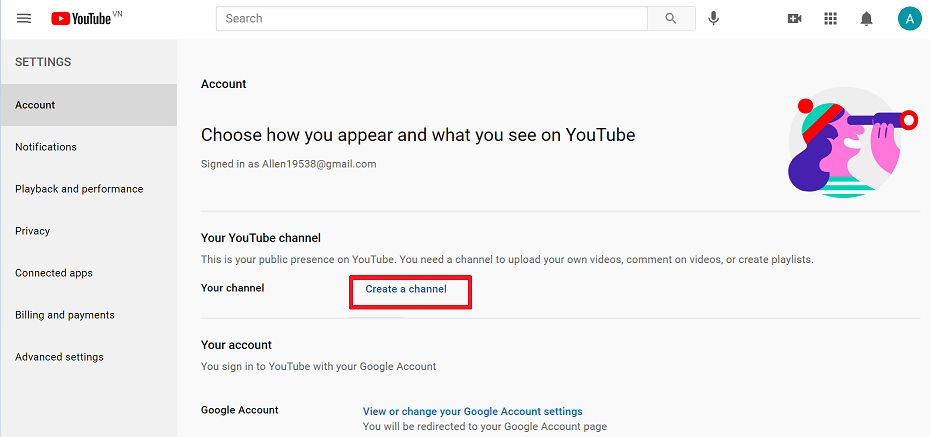The height and width of the screenshot is (437, 930).
Task: Open the create video camera icon
Action: (794, 19)
